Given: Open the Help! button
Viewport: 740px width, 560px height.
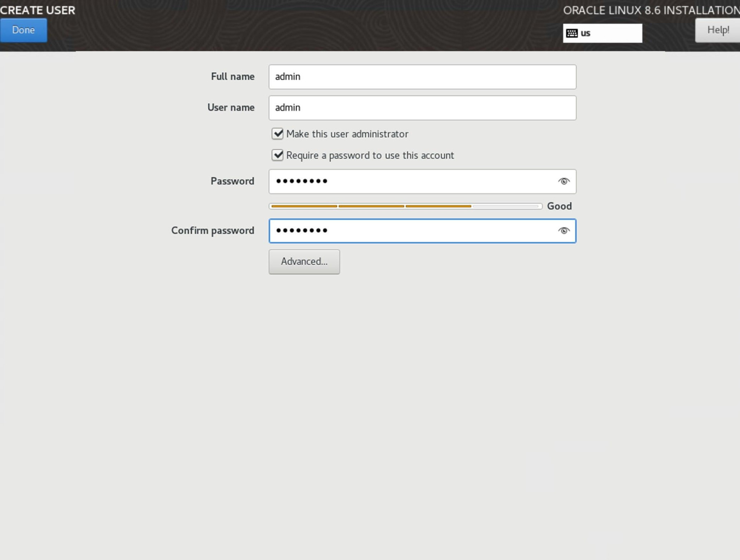Looking at the screenshot, I should point(718,30).
